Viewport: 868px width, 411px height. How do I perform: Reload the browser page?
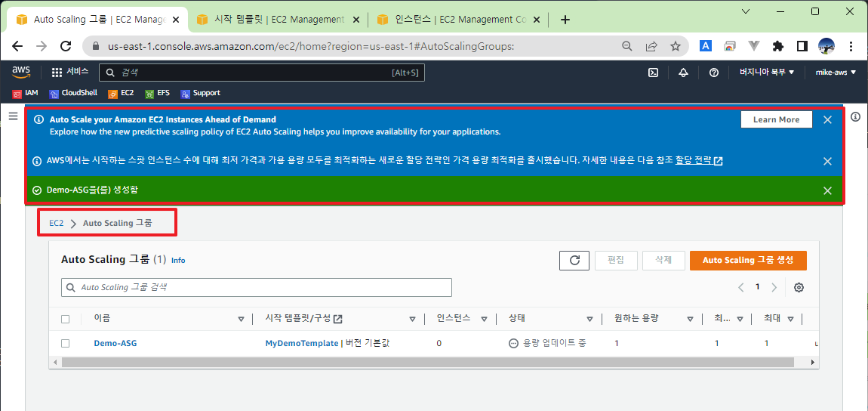click(66, 47)
